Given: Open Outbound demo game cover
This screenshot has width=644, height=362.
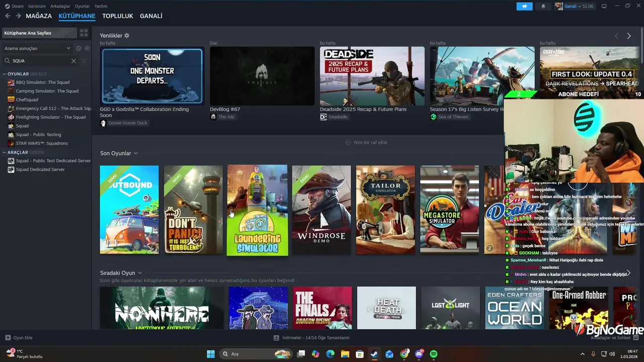Looking at the screenshot, I should (x=129, y=210).
